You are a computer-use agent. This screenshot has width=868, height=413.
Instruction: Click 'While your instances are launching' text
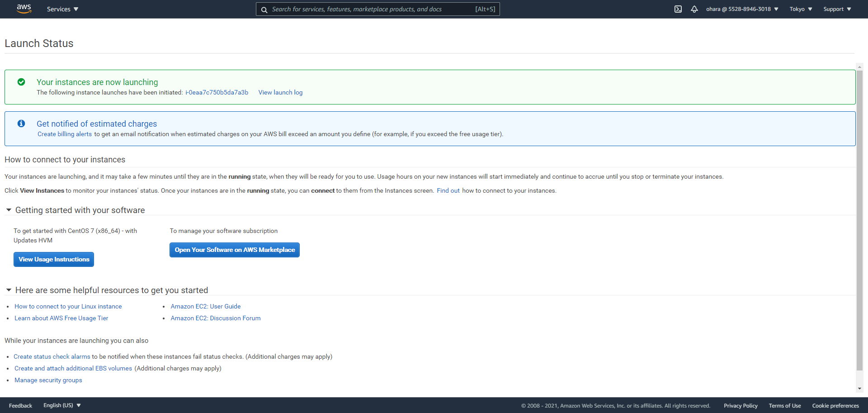[x=76, y=341]
